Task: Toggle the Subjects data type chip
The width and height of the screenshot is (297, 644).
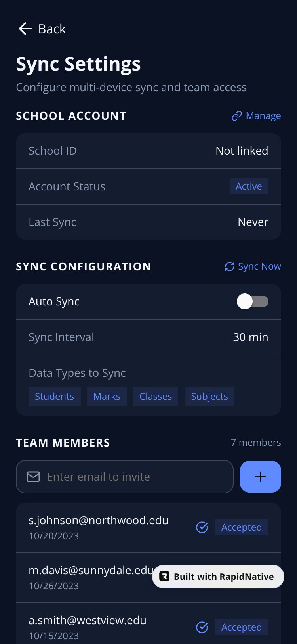Action: 209,397
